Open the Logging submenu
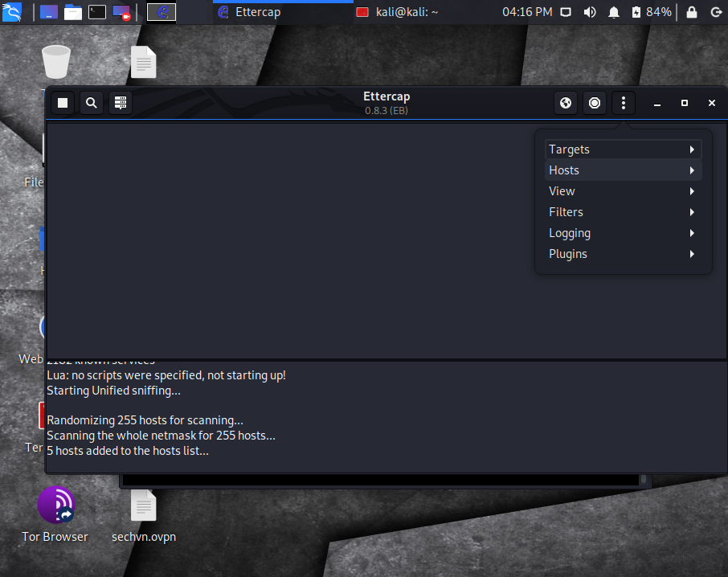 point(623,233)
